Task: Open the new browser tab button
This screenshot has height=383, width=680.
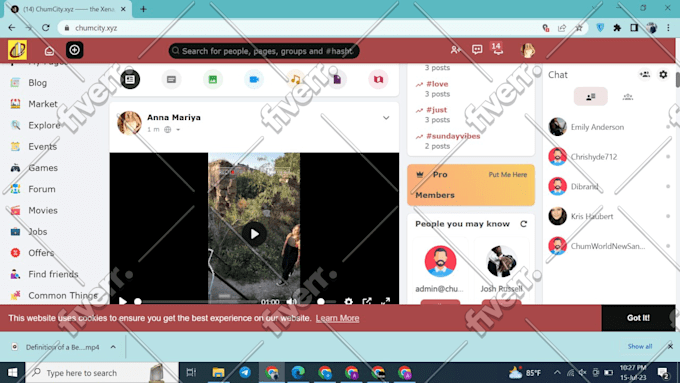Action: tap(144, 9)
